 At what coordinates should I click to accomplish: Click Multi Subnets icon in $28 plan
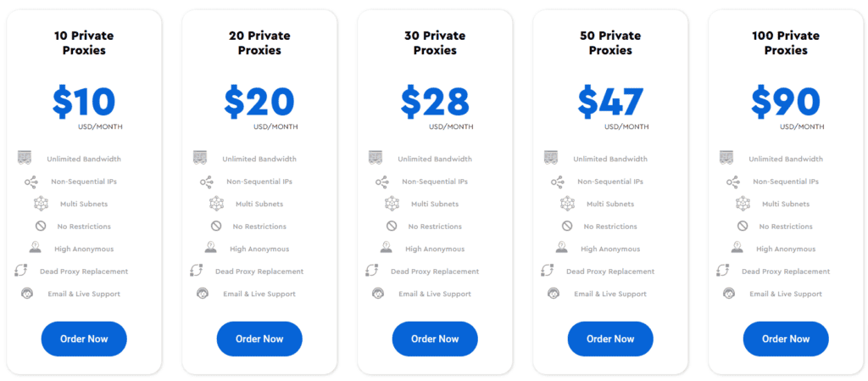click(x=392, y=204)
